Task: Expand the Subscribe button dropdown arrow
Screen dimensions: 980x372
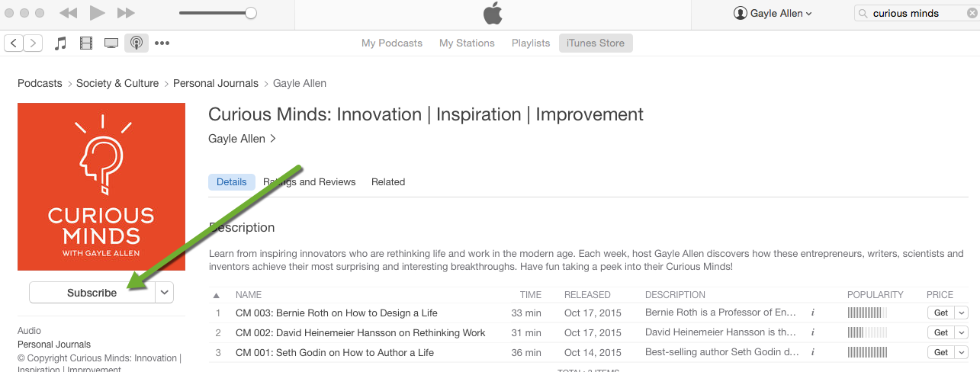Action: (x=164, y=292)
